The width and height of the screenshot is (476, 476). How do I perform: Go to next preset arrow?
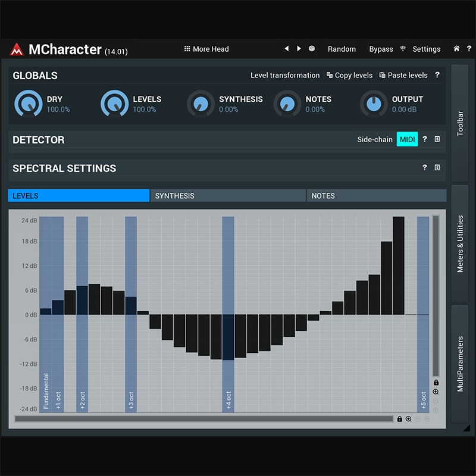coord(299,48)
